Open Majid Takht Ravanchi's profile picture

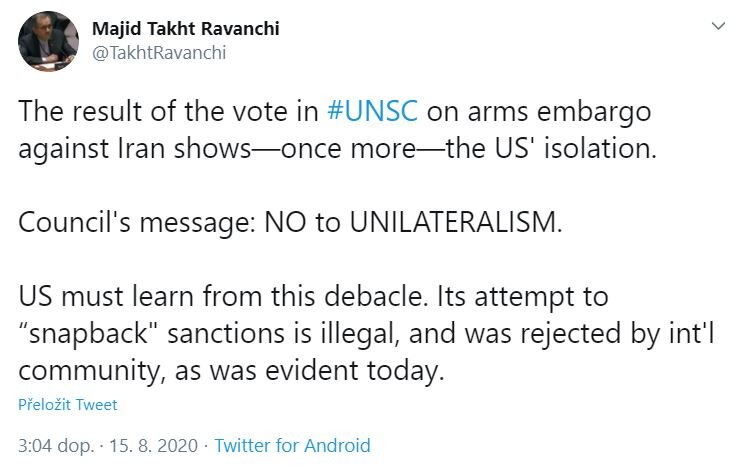[x=48, y=41]
